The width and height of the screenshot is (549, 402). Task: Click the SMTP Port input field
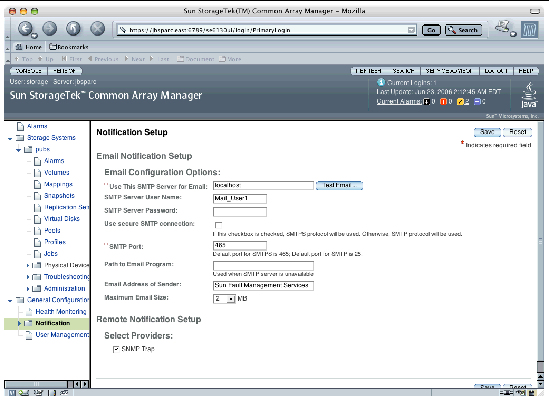pyautogui.click(x=240, y=245)
